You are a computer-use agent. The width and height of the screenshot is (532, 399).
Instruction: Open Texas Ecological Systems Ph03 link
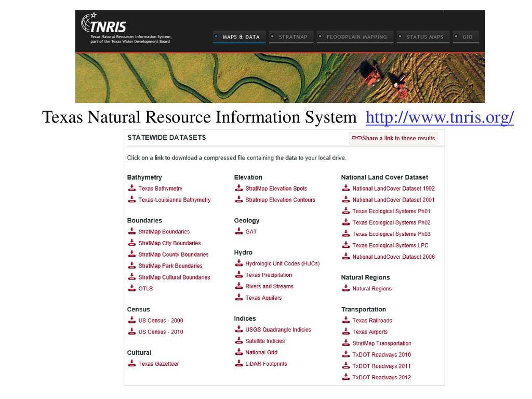391,234
